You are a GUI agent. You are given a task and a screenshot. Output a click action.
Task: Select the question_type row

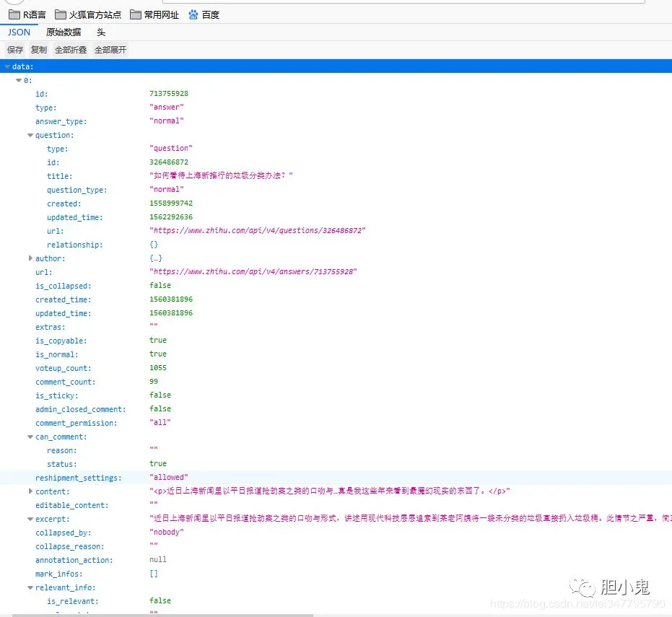(336, 190)
